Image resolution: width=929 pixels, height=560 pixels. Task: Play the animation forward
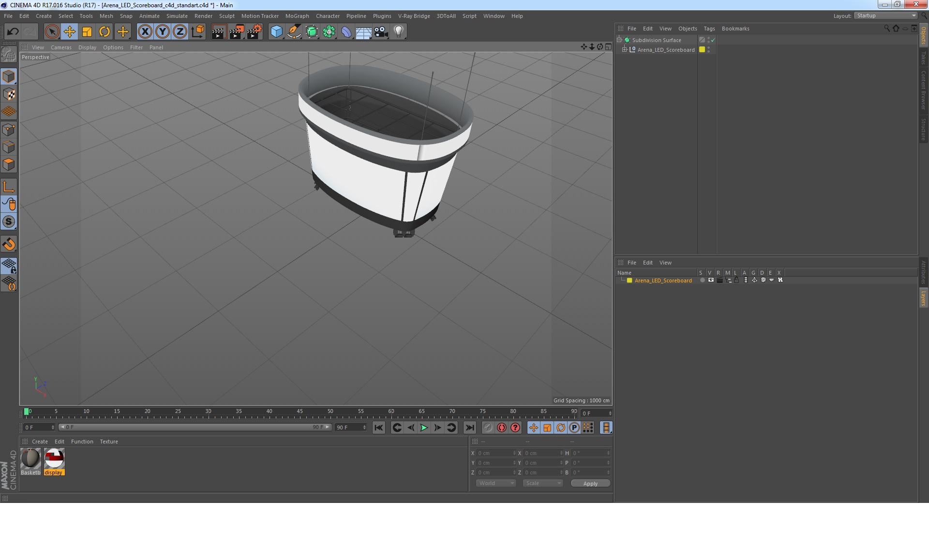(424, 427)
